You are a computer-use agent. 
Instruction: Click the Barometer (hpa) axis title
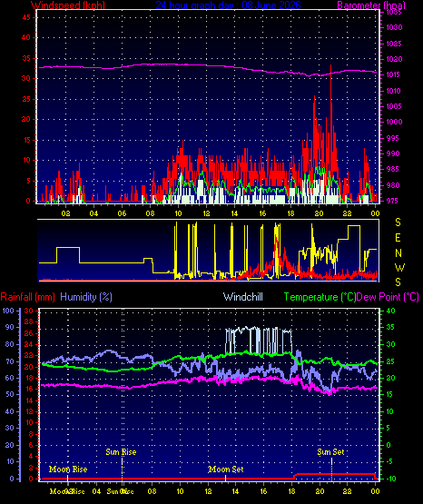click(371, 5)
